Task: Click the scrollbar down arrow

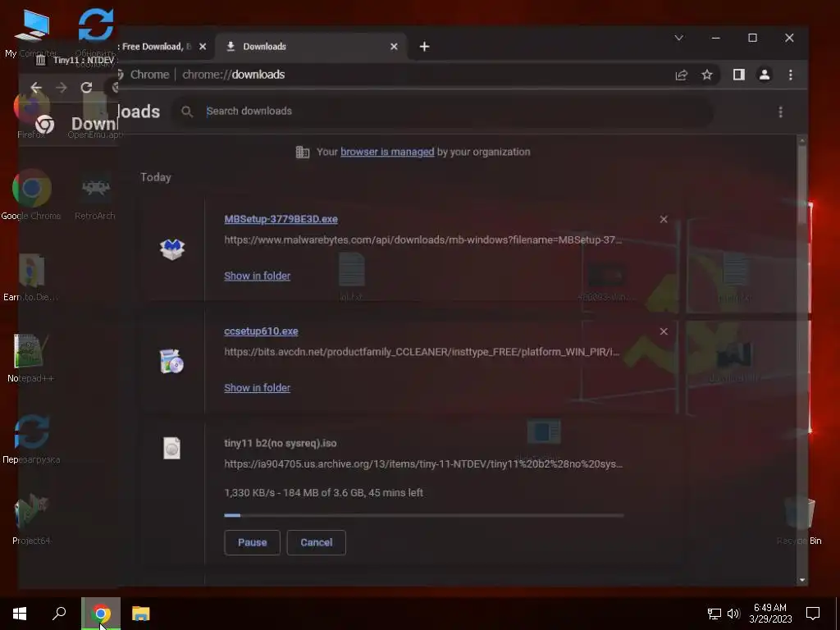Action: point(802,580)
